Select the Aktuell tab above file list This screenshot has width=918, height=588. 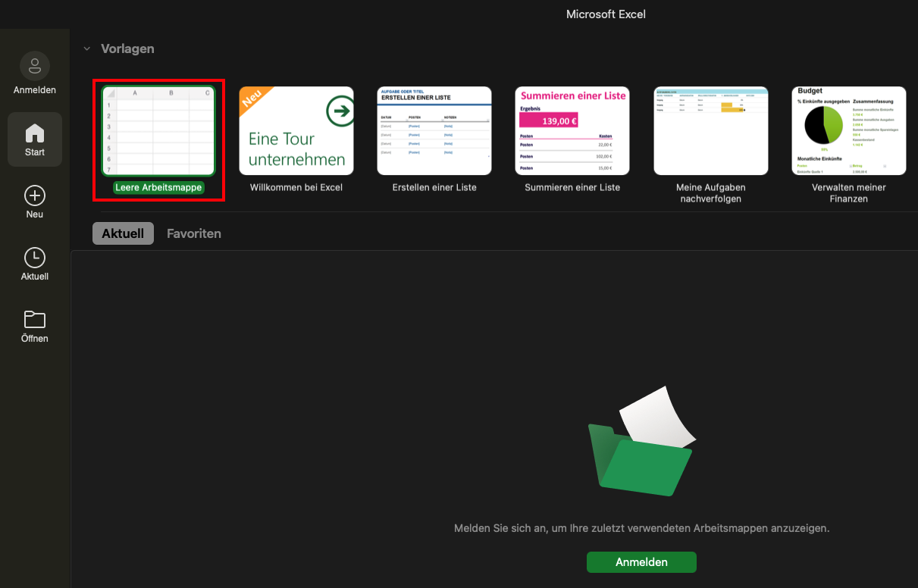coord(123,233)
